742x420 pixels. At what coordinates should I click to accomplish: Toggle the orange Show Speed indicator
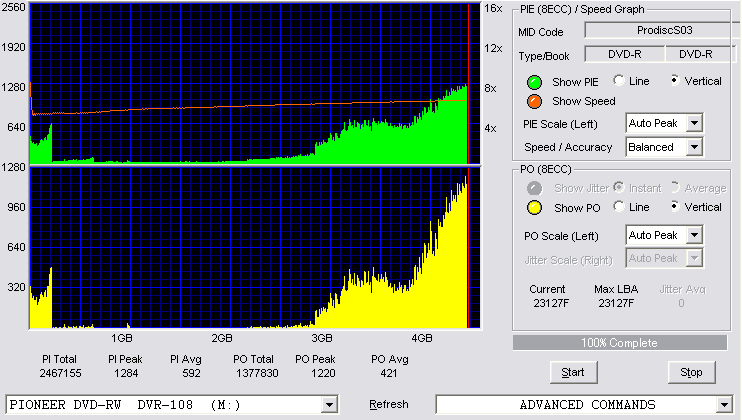click(534, 101)
